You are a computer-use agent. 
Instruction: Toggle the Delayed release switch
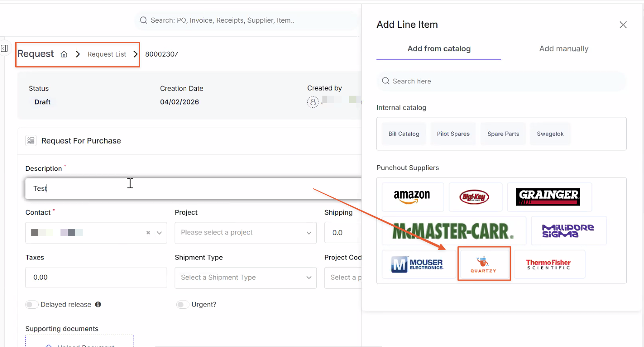[x=32, y=304]
